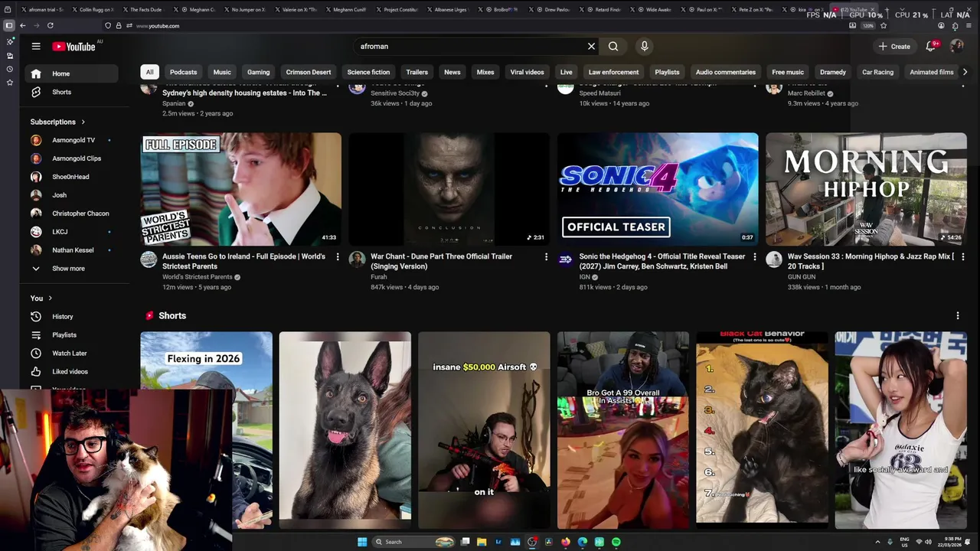Select the Podcasts filter chip

(x=183, y=72)
